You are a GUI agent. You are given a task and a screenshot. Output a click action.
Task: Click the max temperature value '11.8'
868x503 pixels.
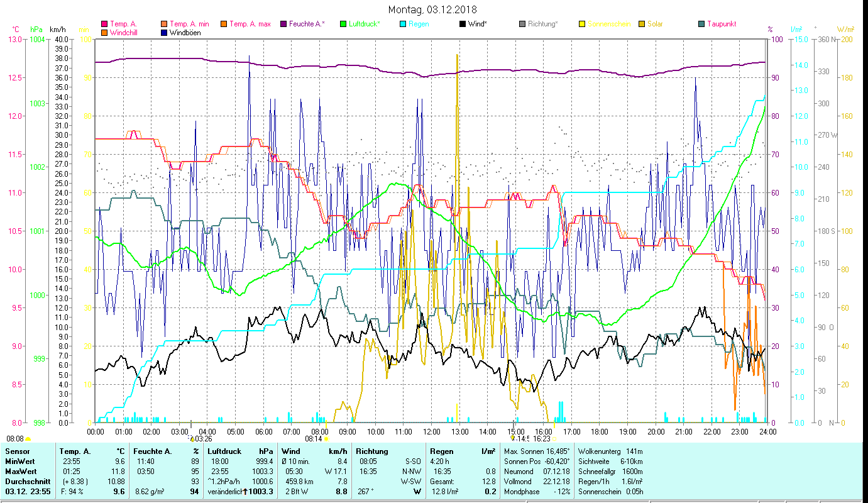point(118,472)
